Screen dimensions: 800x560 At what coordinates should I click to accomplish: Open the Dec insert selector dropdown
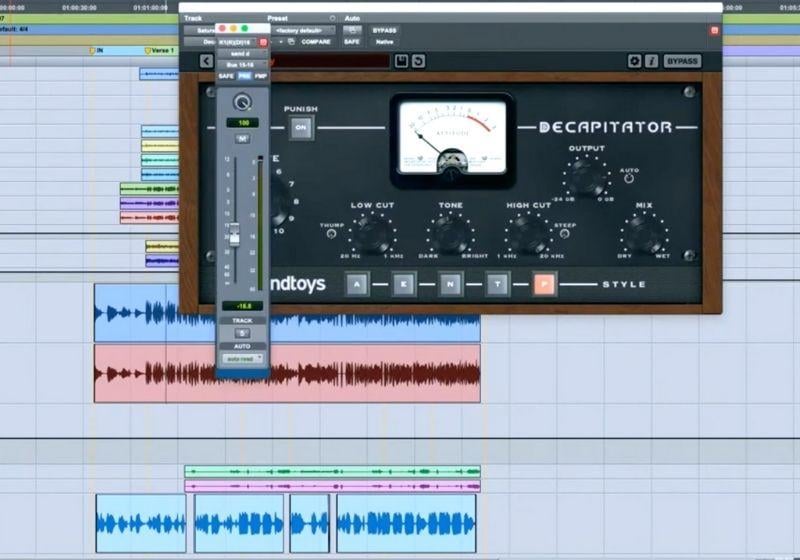click(x=200, y=42)
